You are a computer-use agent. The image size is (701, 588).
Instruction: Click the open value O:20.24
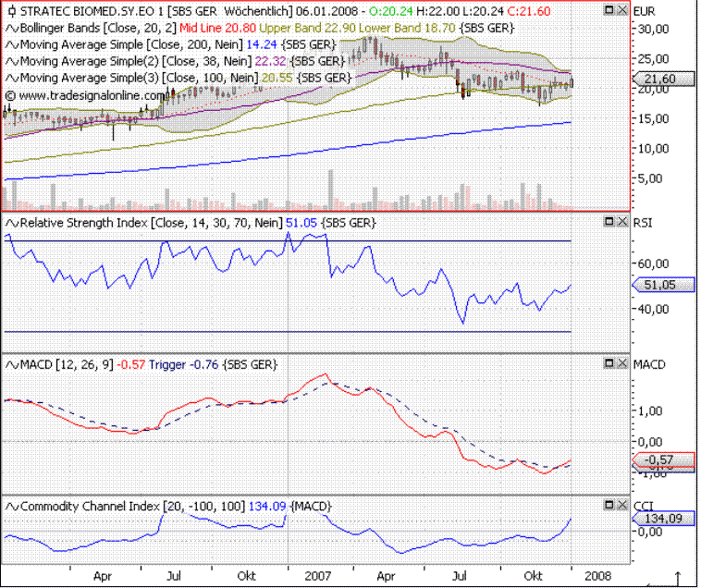pyautogui.click(x=391, y=11)
